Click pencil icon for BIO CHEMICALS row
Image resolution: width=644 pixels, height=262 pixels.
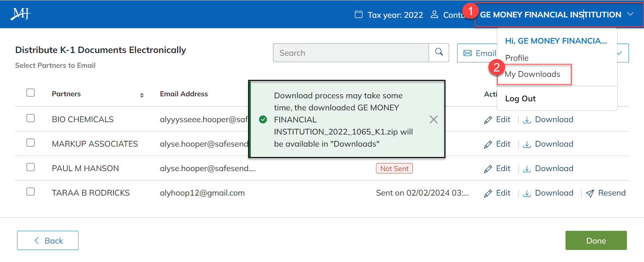[x=488, y=120]
